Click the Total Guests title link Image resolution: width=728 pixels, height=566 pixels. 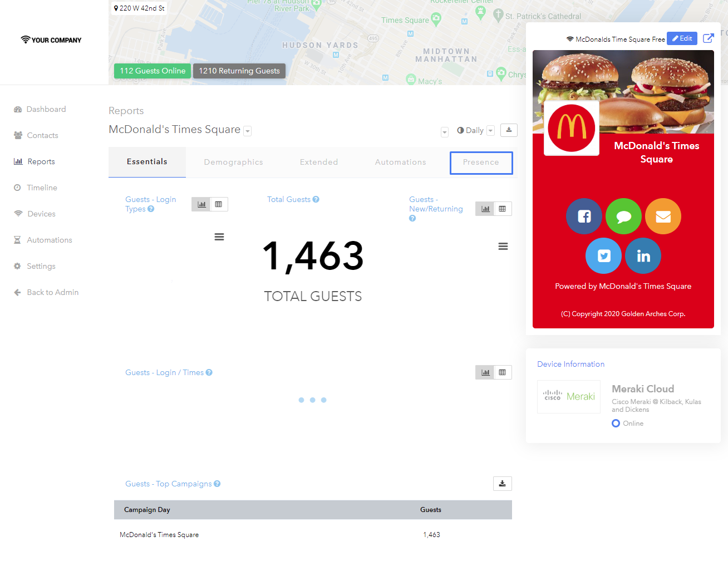289,199
